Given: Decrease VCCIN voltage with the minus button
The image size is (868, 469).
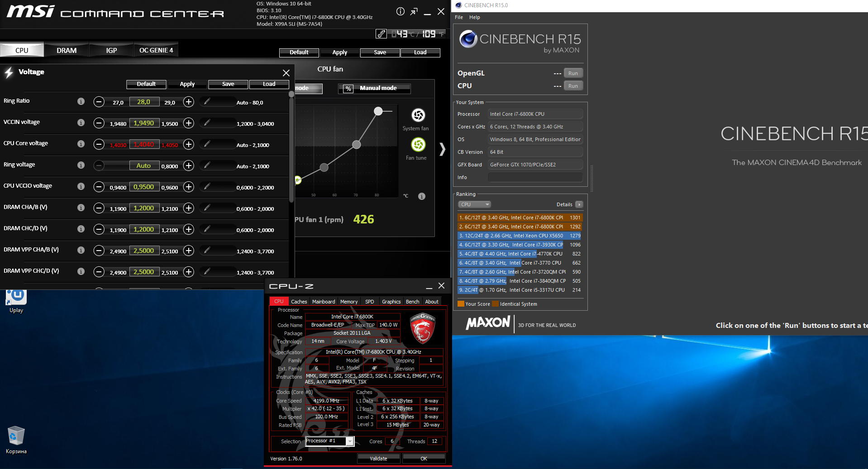Looking at the screenshot, I should coord(99,123).
